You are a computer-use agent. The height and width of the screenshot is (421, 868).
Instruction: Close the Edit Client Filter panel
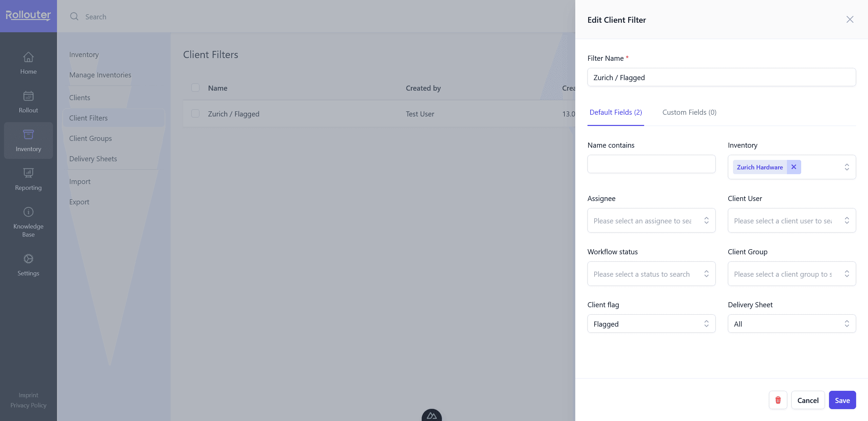(x=850, y=19)
